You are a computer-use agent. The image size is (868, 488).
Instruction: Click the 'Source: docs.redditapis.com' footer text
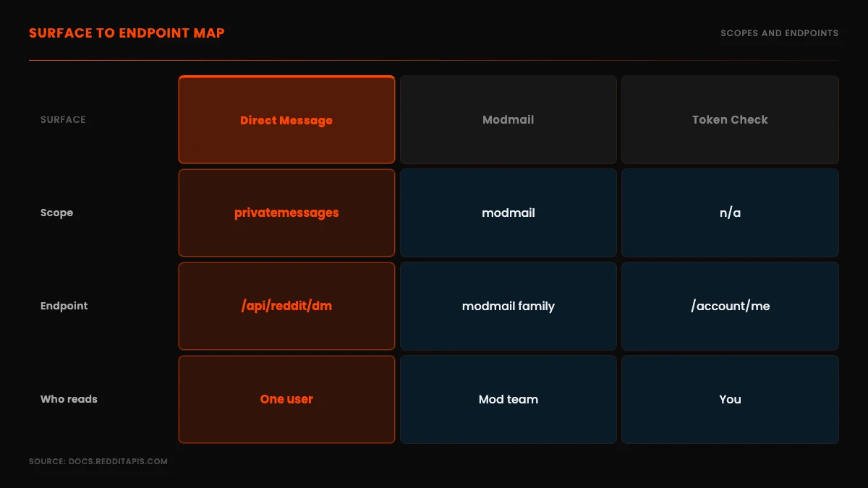(98, 461)
